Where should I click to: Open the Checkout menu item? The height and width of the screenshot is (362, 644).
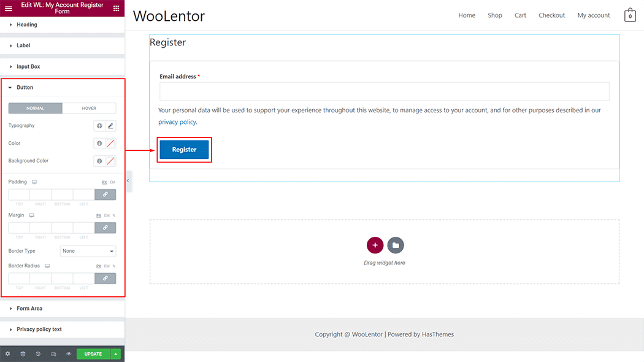[x=551, y=15]
